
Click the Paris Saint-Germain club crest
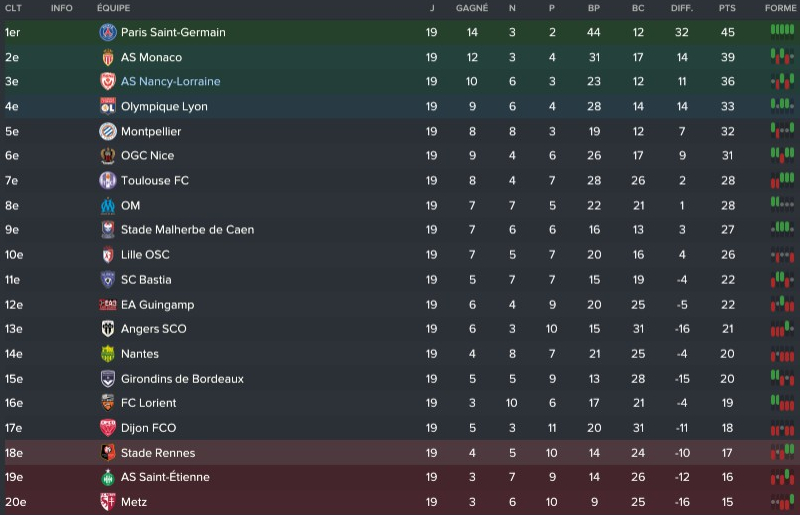tap(108, 32)
